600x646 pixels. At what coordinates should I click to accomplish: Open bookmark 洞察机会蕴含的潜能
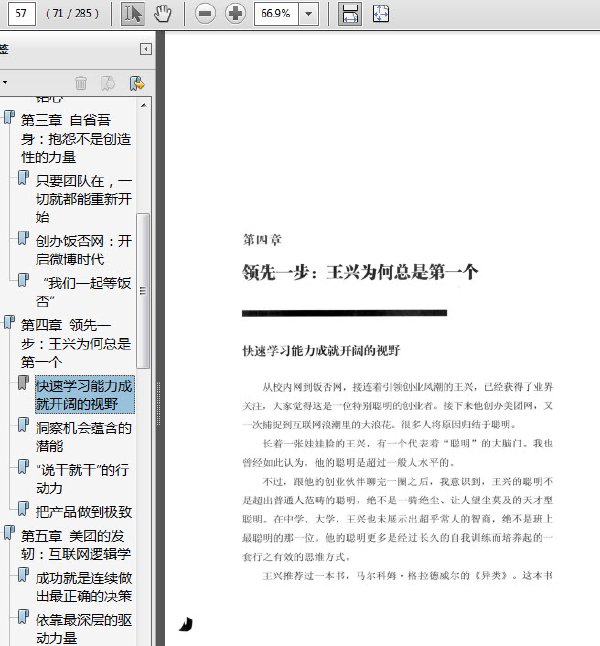click(x=84, y=437)
